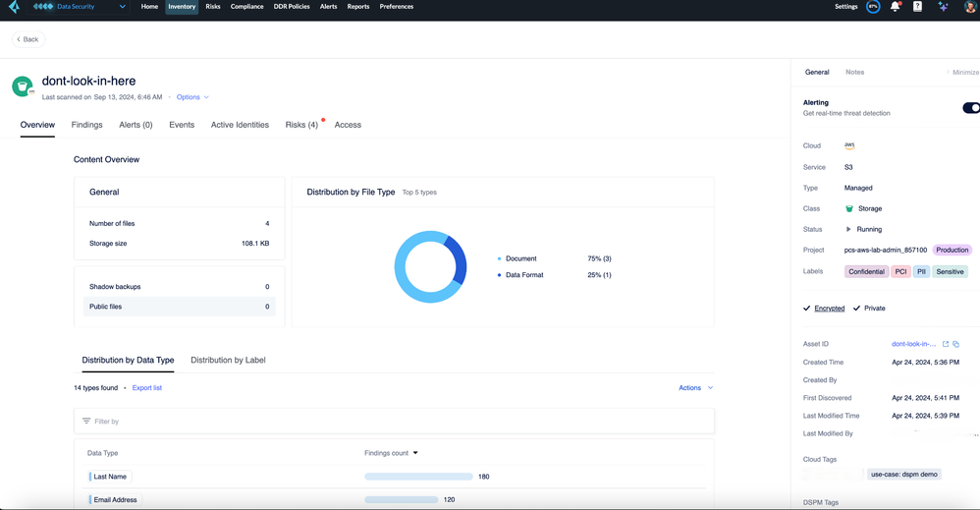This screenshot has height=510, width=980.
Task: Copy the Asset ID to clipboard
Action: pos(956,344)
